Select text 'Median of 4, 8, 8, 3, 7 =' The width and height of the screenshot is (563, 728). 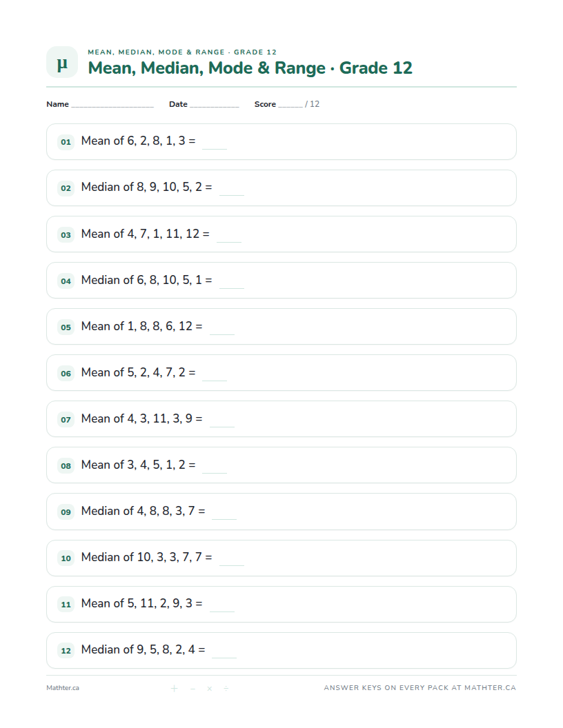tap(143, 511)
